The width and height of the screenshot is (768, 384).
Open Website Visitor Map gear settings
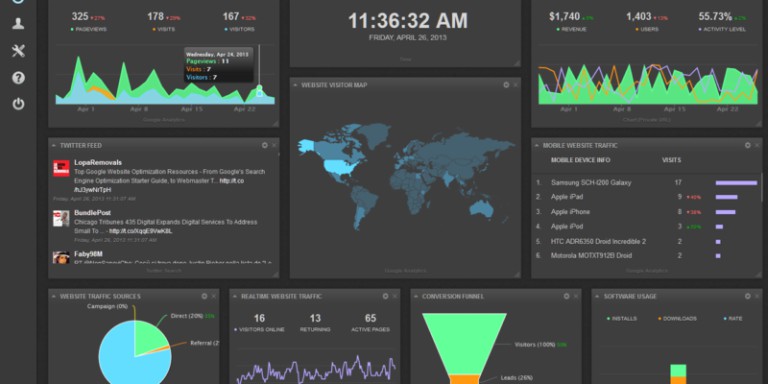pos(506,85)
